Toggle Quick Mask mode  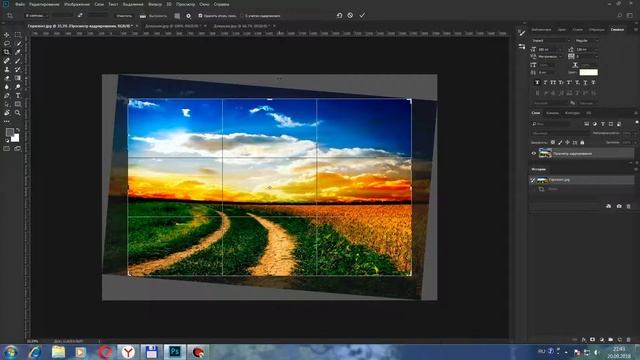[x=7, y=149]
